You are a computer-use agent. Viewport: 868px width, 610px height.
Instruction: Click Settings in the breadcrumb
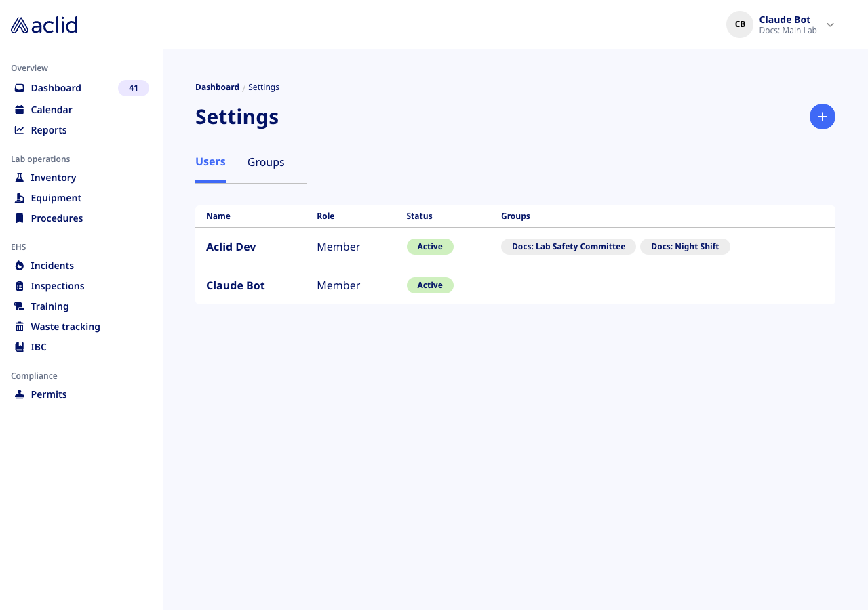(264, 87)
